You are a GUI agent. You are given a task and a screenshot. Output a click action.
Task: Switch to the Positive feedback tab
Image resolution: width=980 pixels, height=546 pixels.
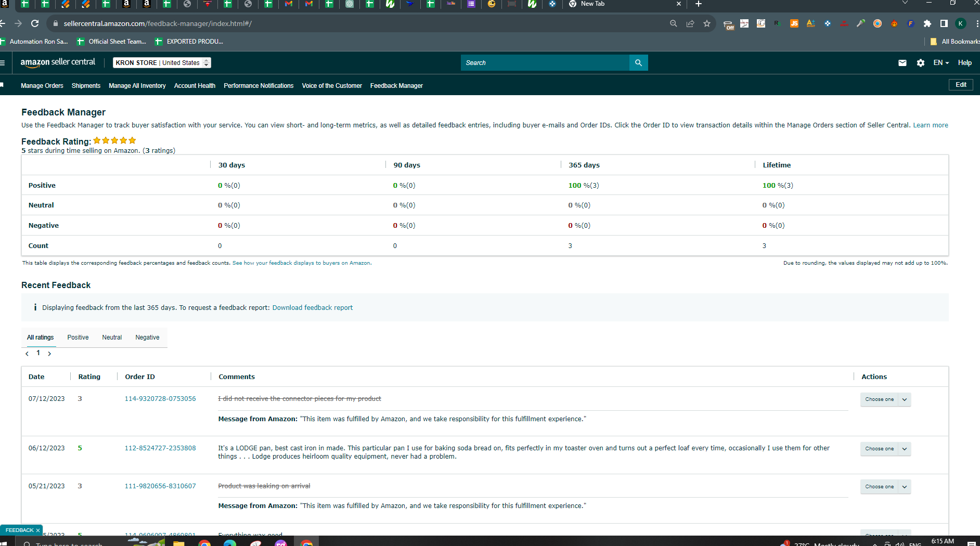[x=78, y=337]
